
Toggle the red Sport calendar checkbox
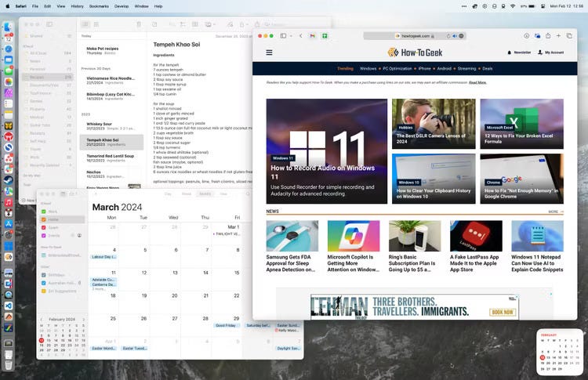click(x=43, y=227)
